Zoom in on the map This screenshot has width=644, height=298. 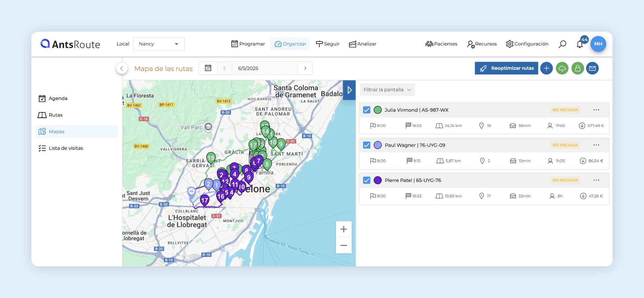click(344, 229)
